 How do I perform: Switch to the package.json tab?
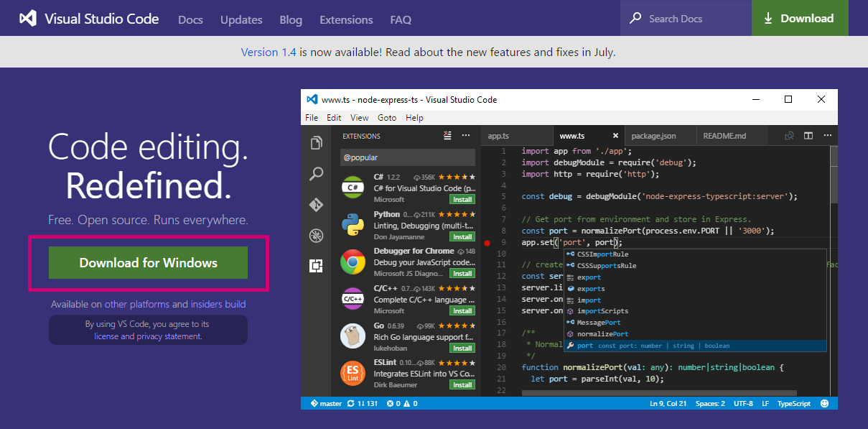tap(661, 136)
